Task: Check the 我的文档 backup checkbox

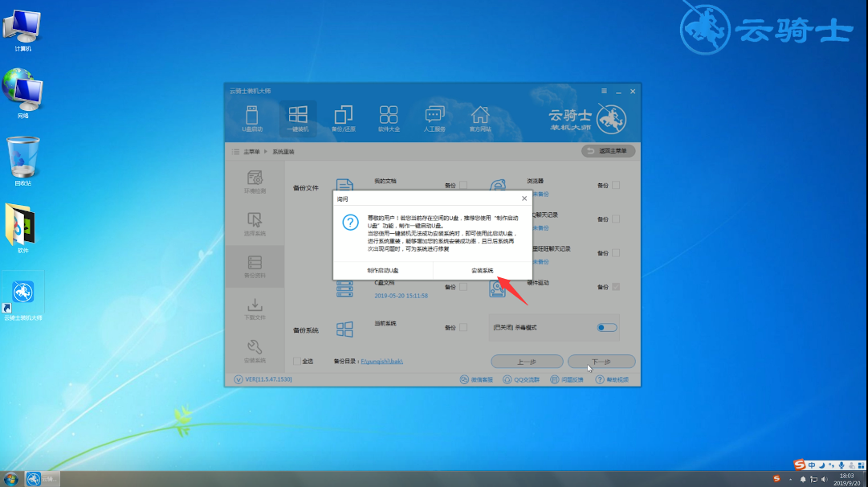Action: (x=463, y=185)
